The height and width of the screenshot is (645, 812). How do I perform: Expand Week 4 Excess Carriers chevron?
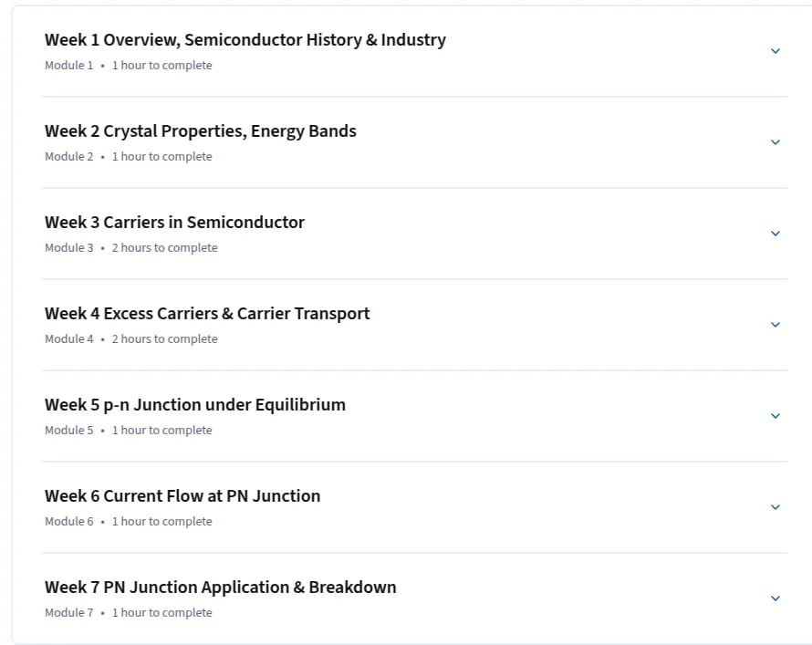[776, 325]
